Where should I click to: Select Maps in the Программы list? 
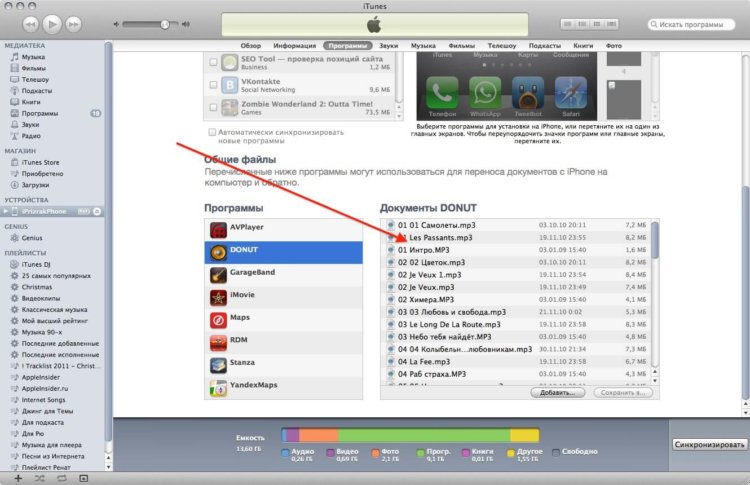point(283,320)
